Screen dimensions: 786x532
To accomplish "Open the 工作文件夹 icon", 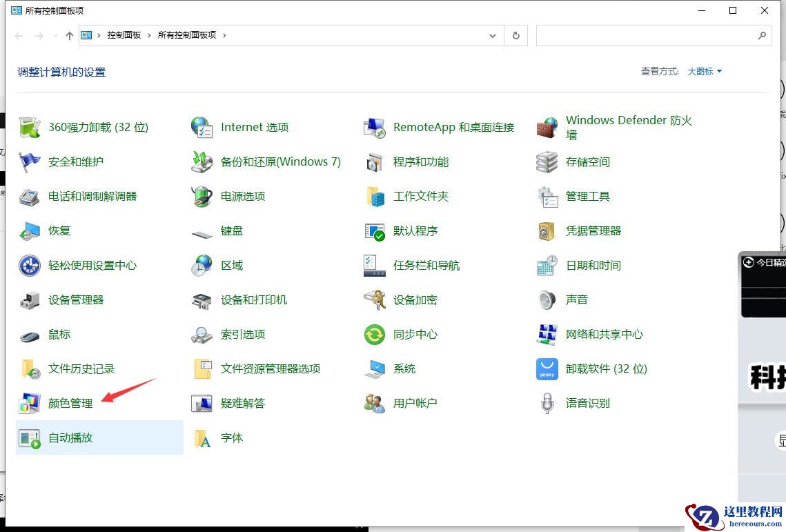I will click(x=375, y=197).
